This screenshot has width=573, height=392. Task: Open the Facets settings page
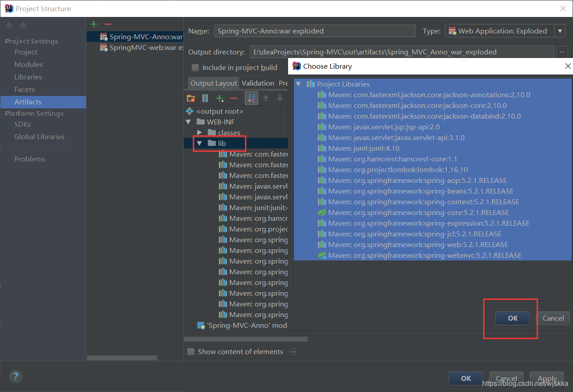[x=25, y=90]
